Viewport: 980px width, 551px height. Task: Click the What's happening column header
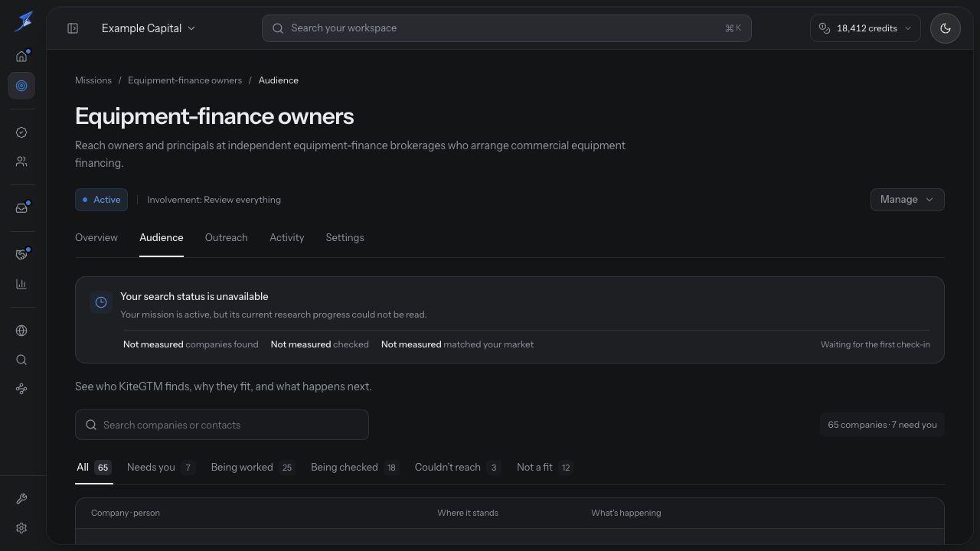[x=626, y=513]
